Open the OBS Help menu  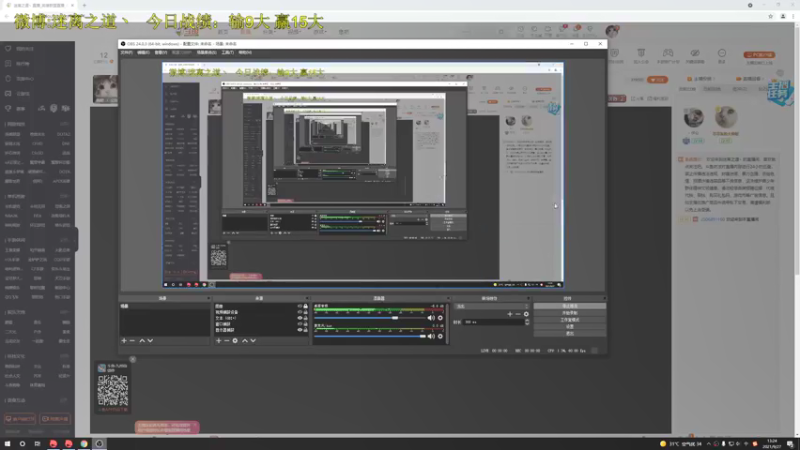tap(245, 53)
